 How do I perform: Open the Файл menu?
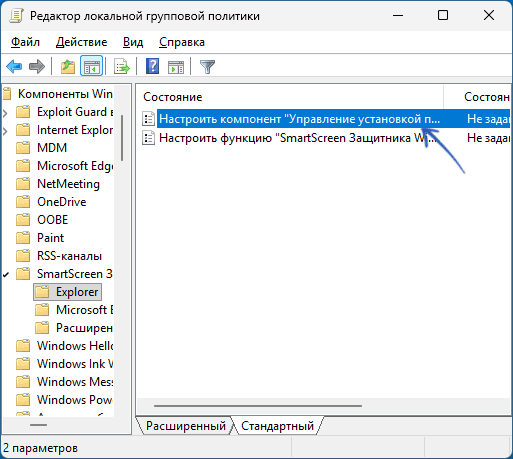25,42
